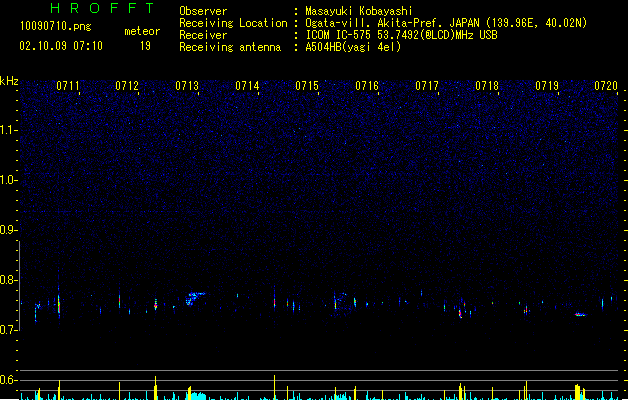Click the kHz axis unit label

coord(9,81)
